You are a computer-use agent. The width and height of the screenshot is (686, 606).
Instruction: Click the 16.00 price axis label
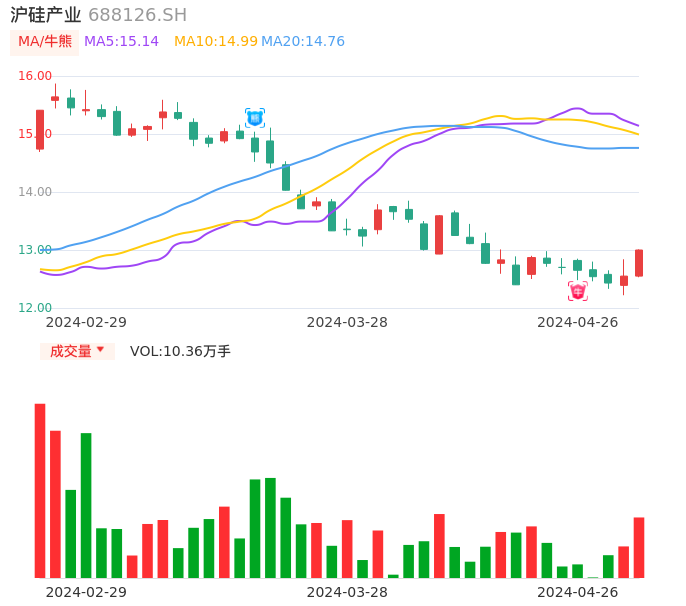[35, 76]
